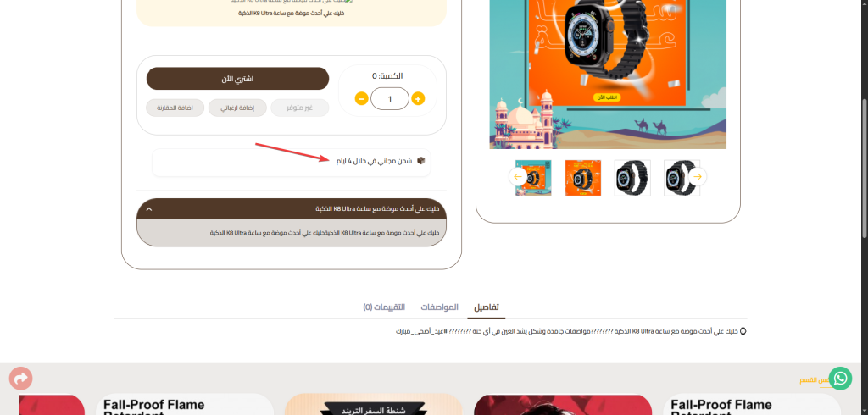The image size is (868, 415).
Task: Collapse the K8 Ultra accordion chevron
Action: click(149, 209)
